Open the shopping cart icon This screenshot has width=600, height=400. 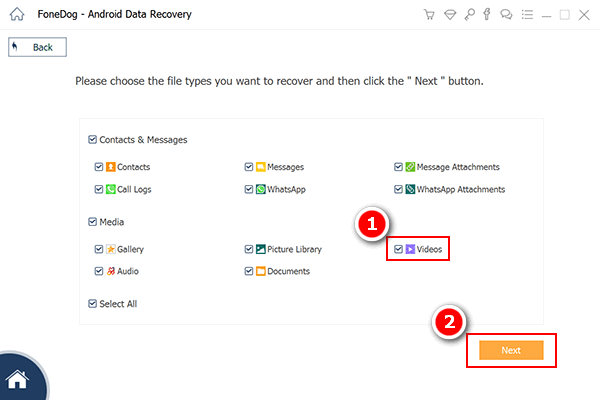pyautogui.click(x=429, y=15)
